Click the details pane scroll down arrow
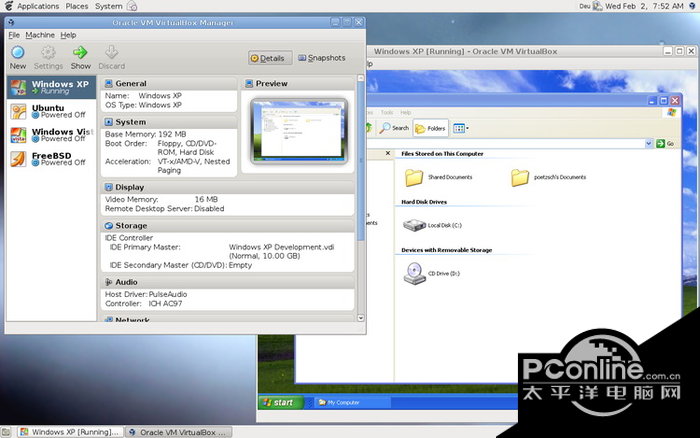This screenshot has height=438, width=700. coord(361,318)
